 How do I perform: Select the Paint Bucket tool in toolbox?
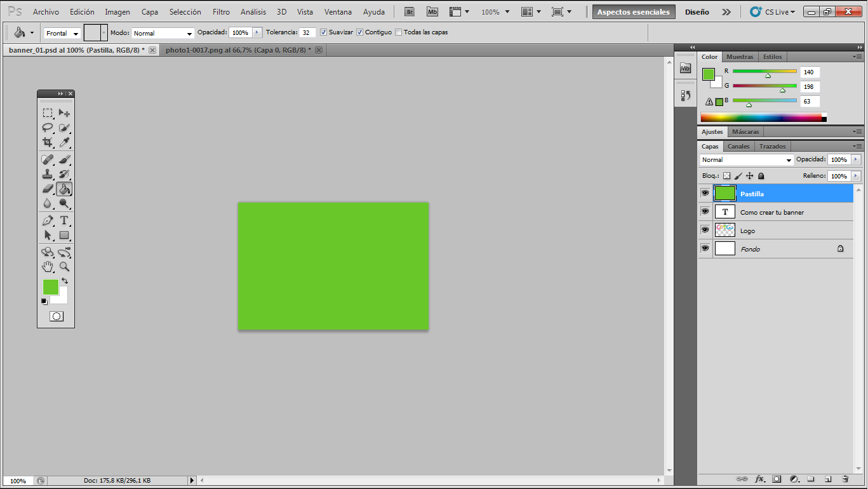pos(64,189)
